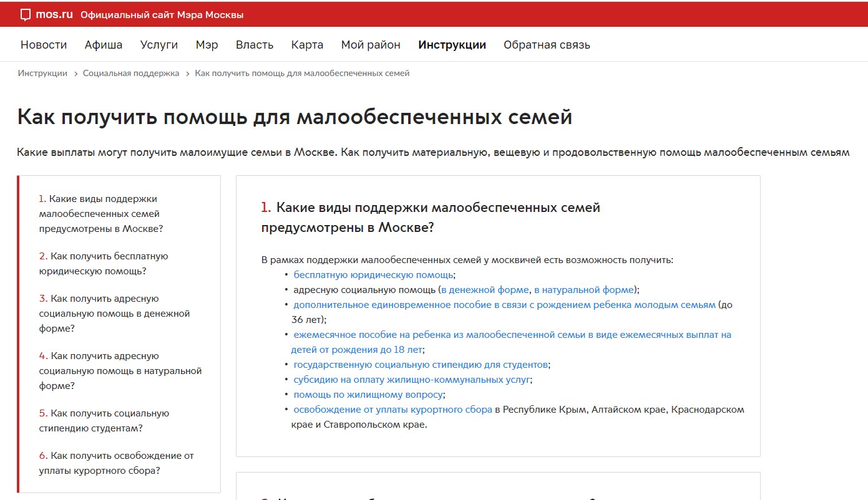This screenshot has height=500, width=868.
Task: Jump to sidebar item 1 виды поддержки
Action: 101,214
